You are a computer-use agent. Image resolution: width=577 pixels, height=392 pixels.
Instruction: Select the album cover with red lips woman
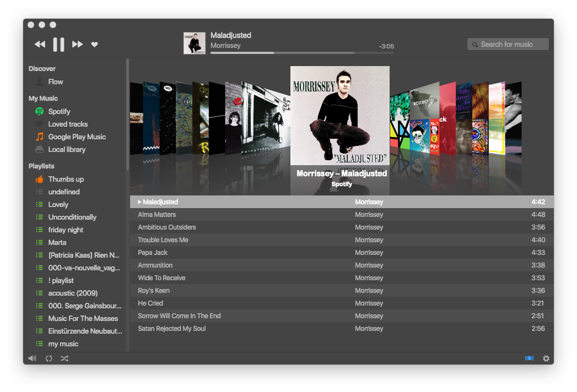[x=233, y=118]
